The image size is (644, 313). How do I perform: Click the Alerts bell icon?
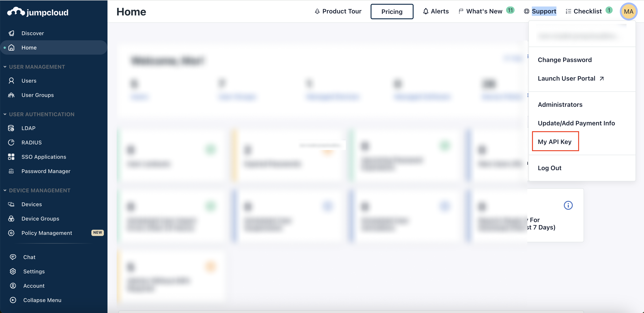pos(426,11)
